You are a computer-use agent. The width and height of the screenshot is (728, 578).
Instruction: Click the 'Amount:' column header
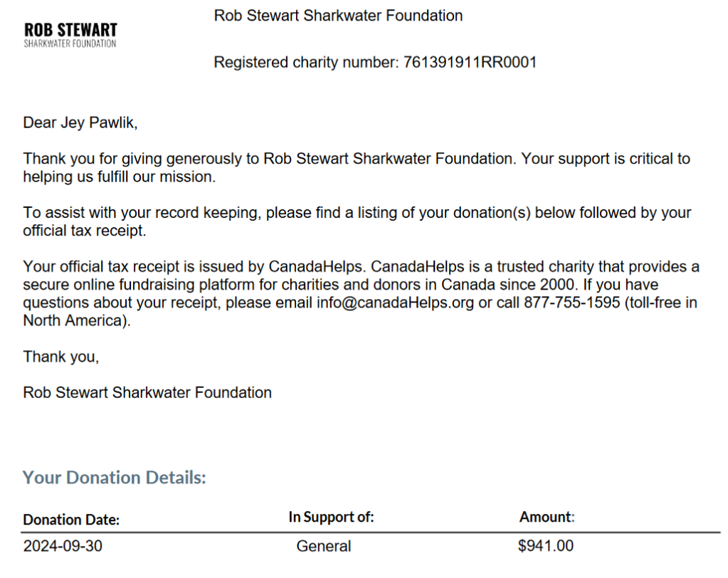tap(547, 517)
